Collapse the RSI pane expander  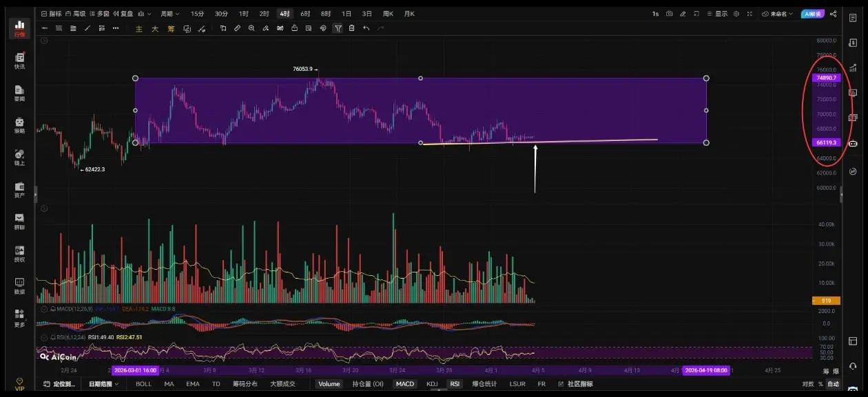coord(45,337)
